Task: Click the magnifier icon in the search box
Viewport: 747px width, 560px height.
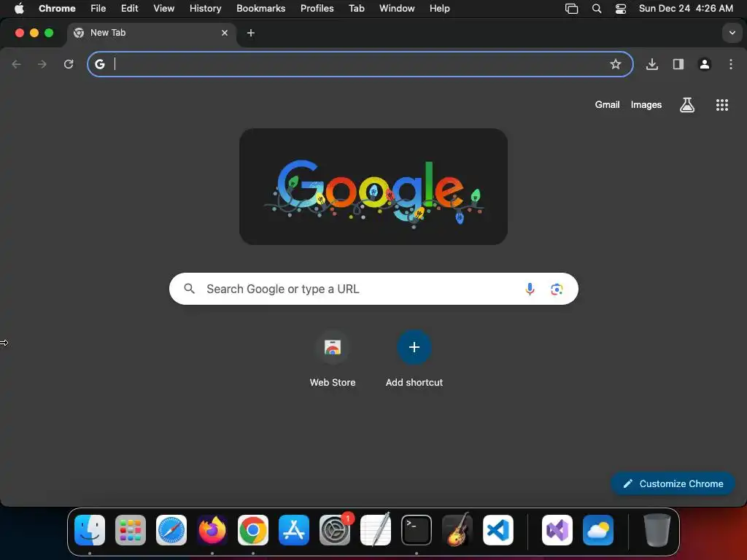Action: point(189,289)
